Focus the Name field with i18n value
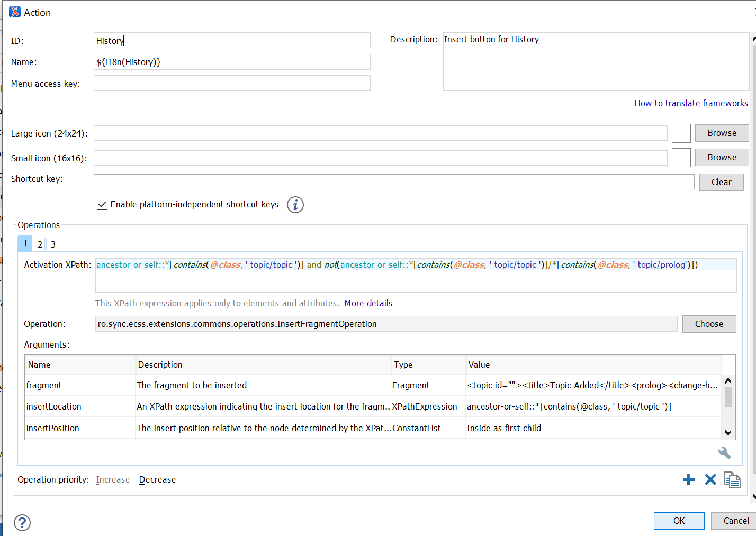The height and width of the screenshot is (536, 756). click(x=232, y=62)
